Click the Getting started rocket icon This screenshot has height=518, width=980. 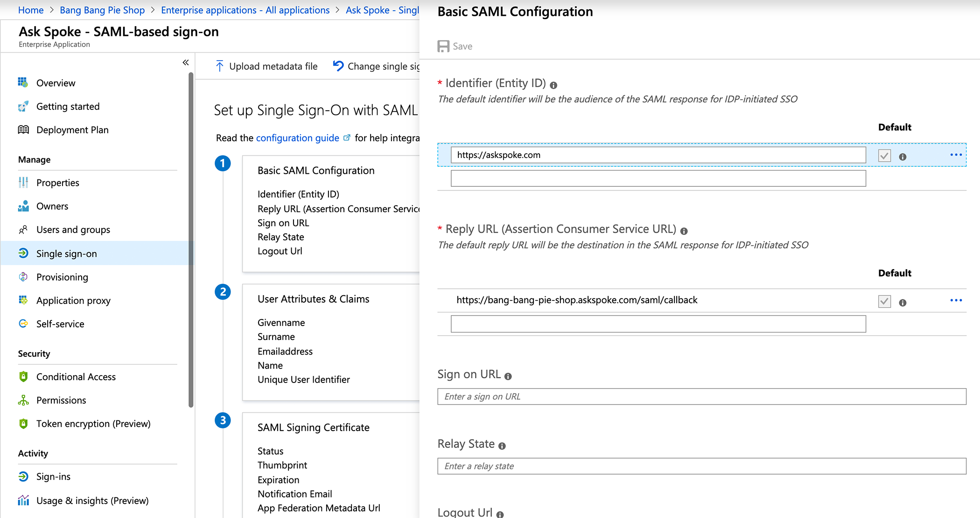click(23, 106)
